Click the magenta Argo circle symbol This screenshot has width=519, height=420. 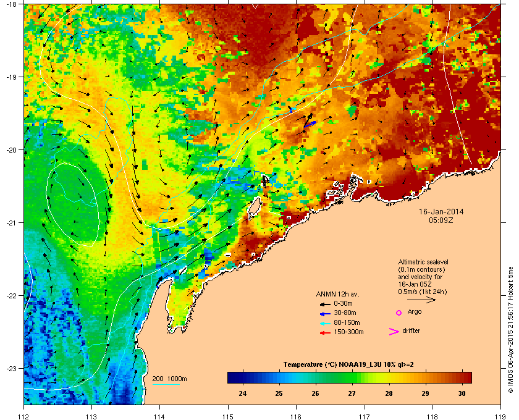pos(399,313)
